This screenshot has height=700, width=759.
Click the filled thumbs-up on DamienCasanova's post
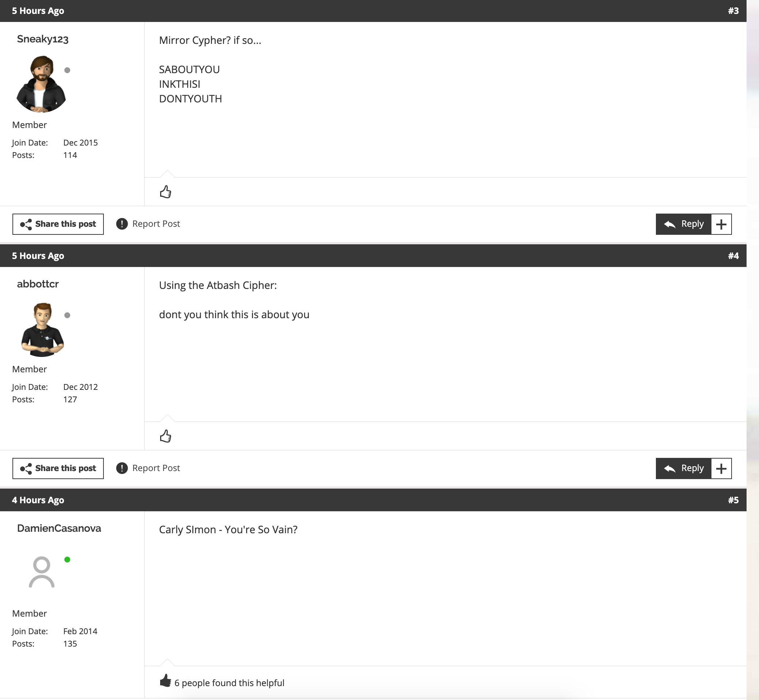(166, 681)
